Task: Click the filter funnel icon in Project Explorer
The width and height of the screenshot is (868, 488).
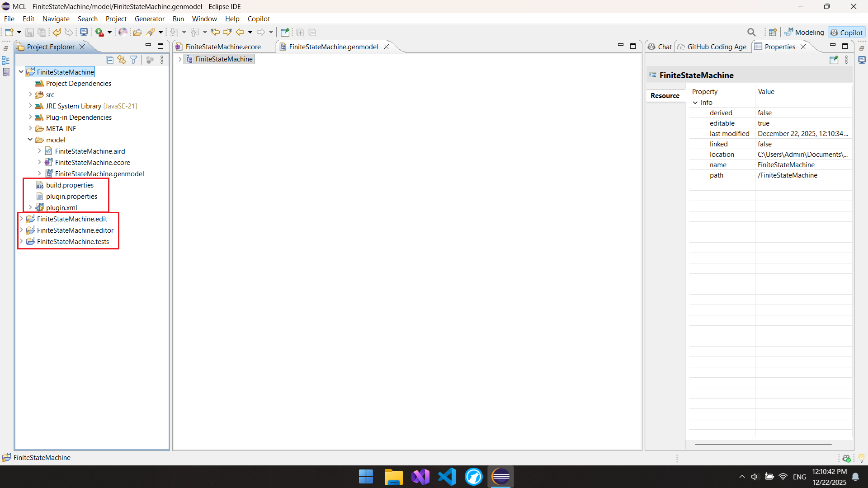Action: [x=133, y=60]
